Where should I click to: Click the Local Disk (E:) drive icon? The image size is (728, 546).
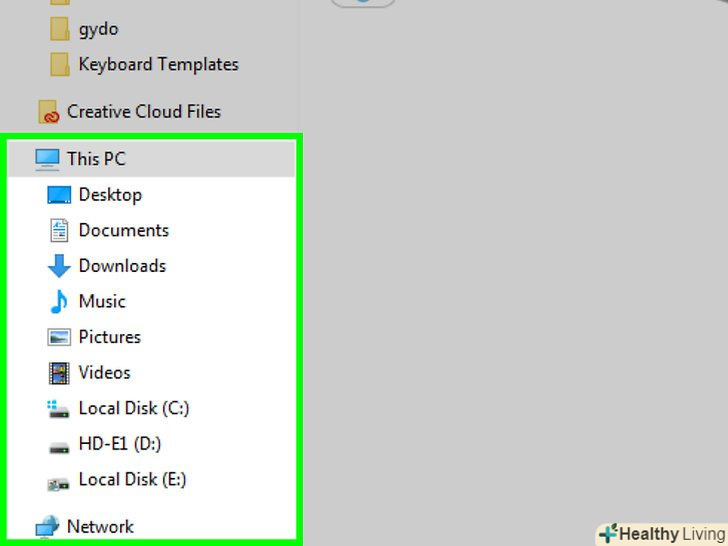60,481
